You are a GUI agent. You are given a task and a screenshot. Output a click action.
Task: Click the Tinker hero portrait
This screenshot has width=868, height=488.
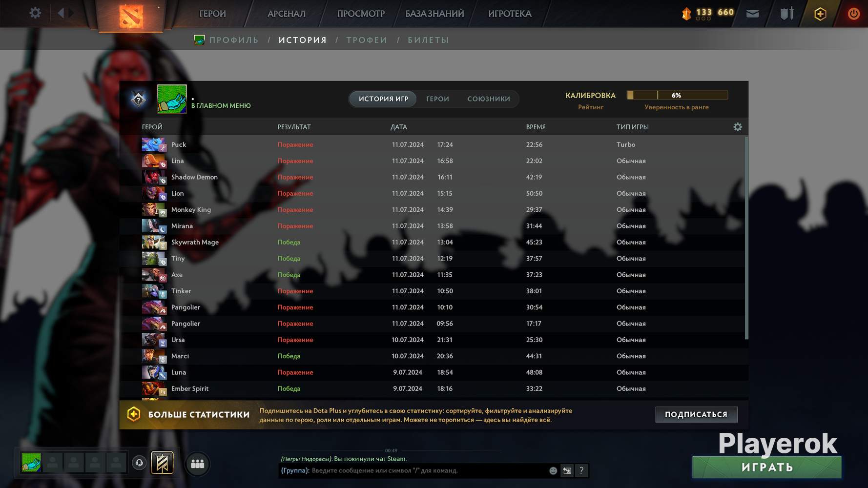[x=154, y=291]
